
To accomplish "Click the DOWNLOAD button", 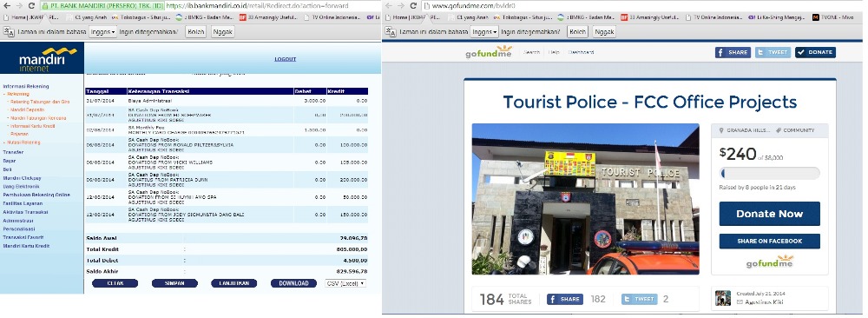I will tap(293, 283).
